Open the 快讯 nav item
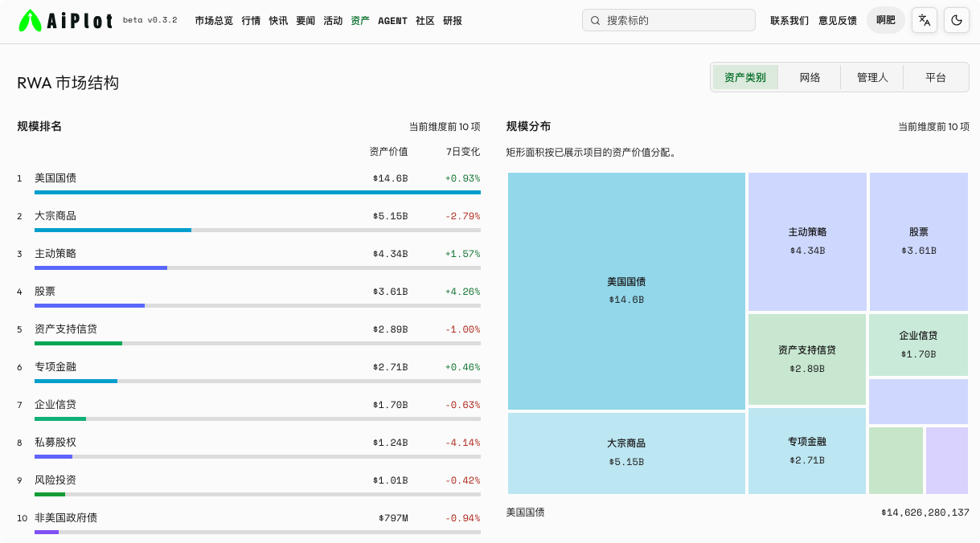This screenshot has width=980, height=543. pos(278,20)
